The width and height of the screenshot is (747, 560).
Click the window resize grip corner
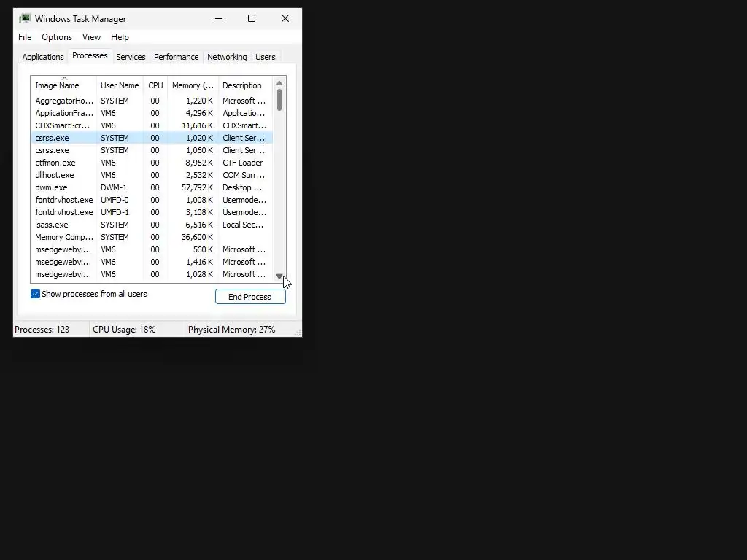298,332
